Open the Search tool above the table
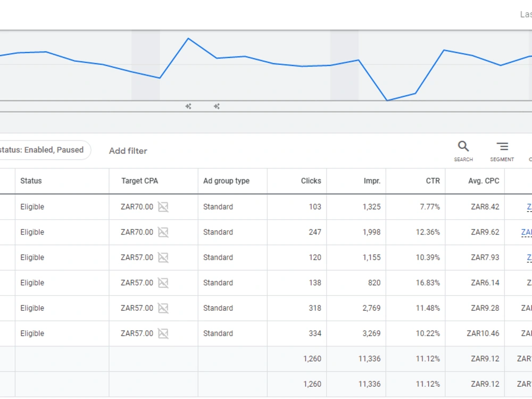Screen dimensions: 532x399 tap(463, 151)
